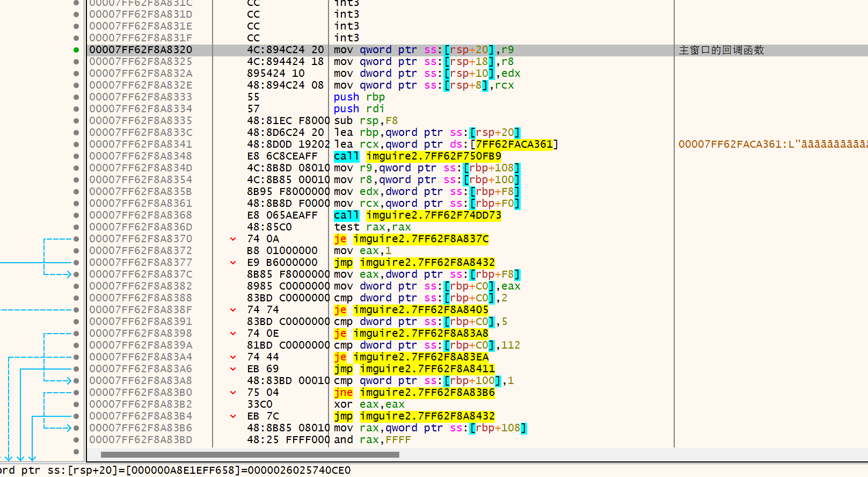Toggle breakpoint dot at address 00007FF62F8A8320
The width and height of the screenshot is (868, 477).
coord(76,50)
